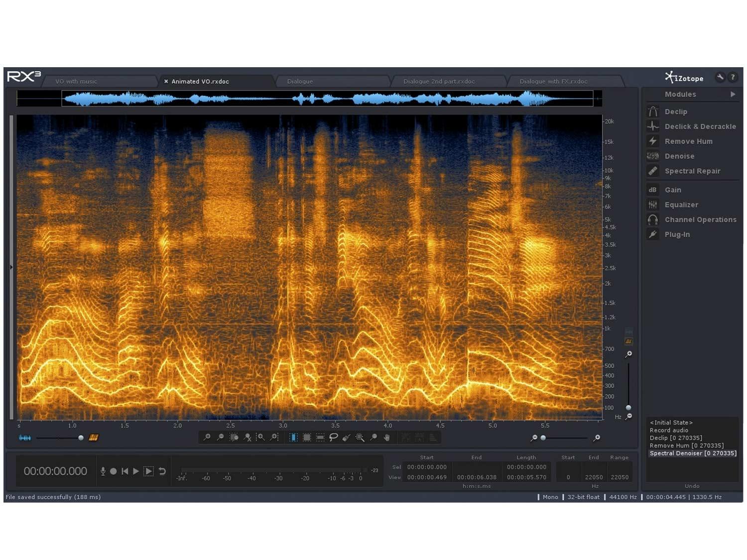Viewport: 747px width, 560px height.
Task: Open the Channel Operations module
Action: click(x=700, y=220)
